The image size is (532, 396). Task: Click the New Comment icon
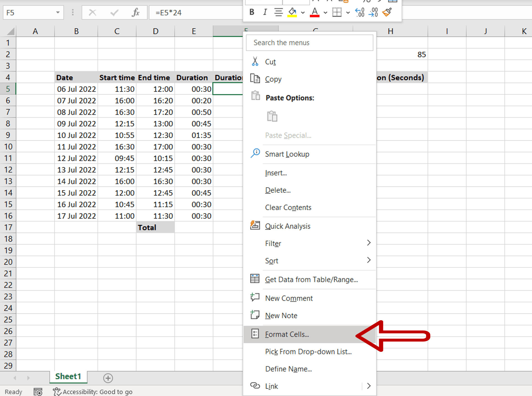click(255, 297)
